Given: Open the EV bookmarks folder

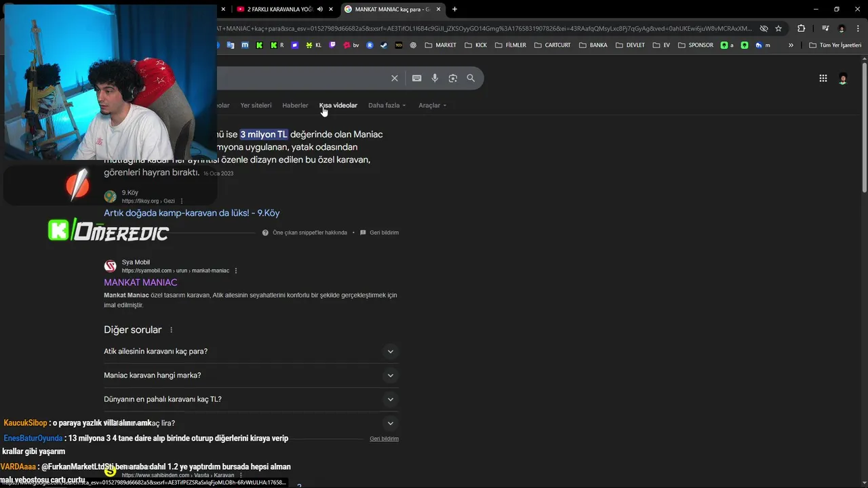Looking at the screenshot, I should point(661,45).
